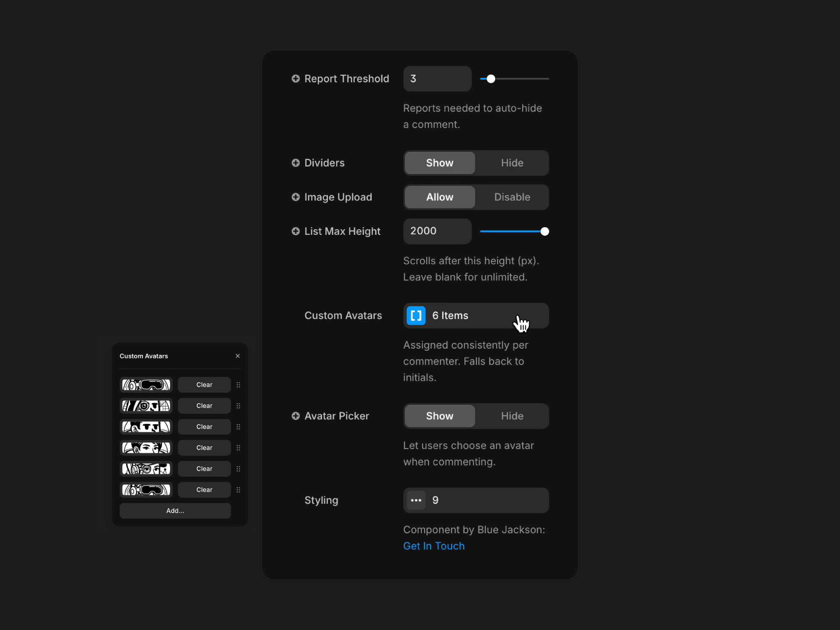Hide dividers in the comment list
Screen dimensions: 840x630
coord(512,163)
